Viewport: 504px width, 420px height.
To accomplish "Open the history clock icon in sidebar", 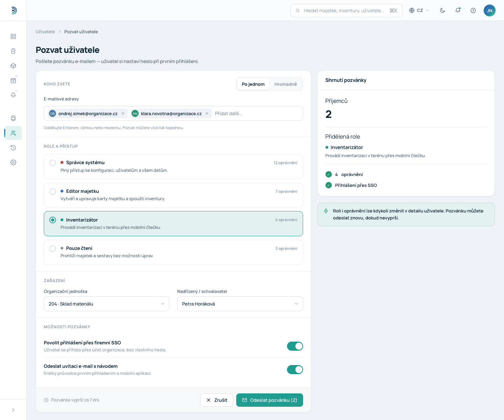I will coord(13,148).
